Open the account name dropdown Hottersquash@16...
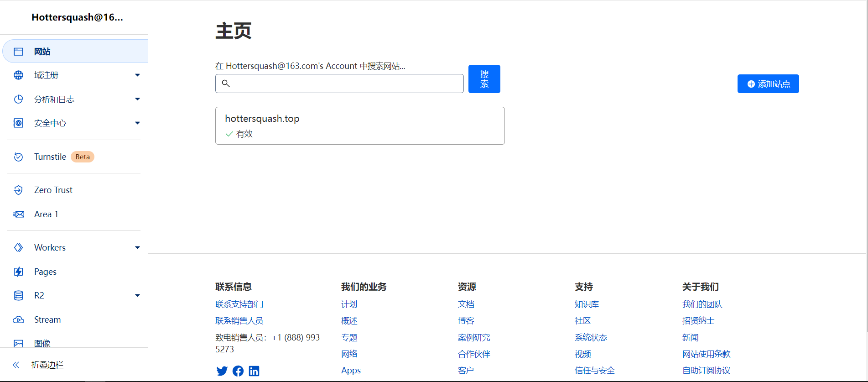Image resolution: width=868 pixels, height=382 pixels. pos(77,17)
